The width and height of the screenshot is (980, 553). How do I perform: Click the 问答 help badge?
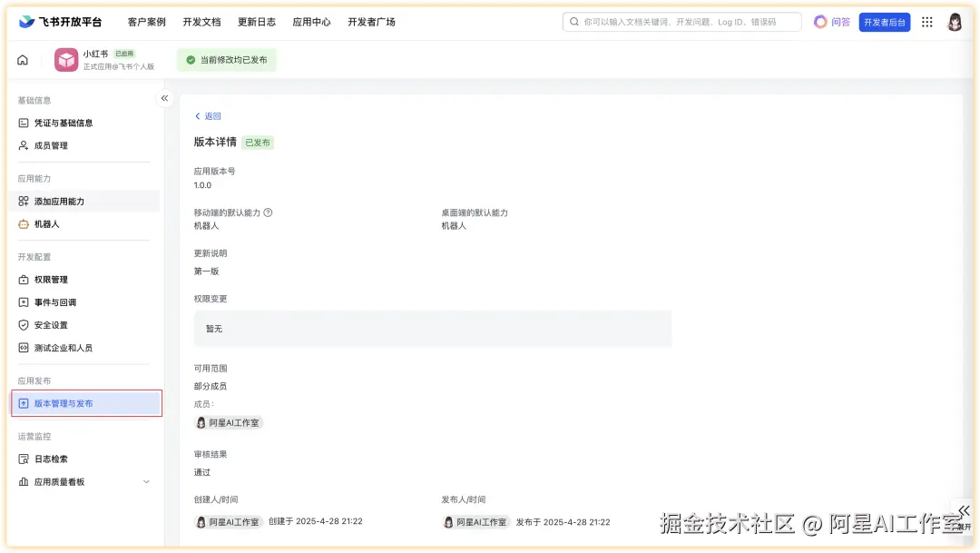(x=832, y=21)
